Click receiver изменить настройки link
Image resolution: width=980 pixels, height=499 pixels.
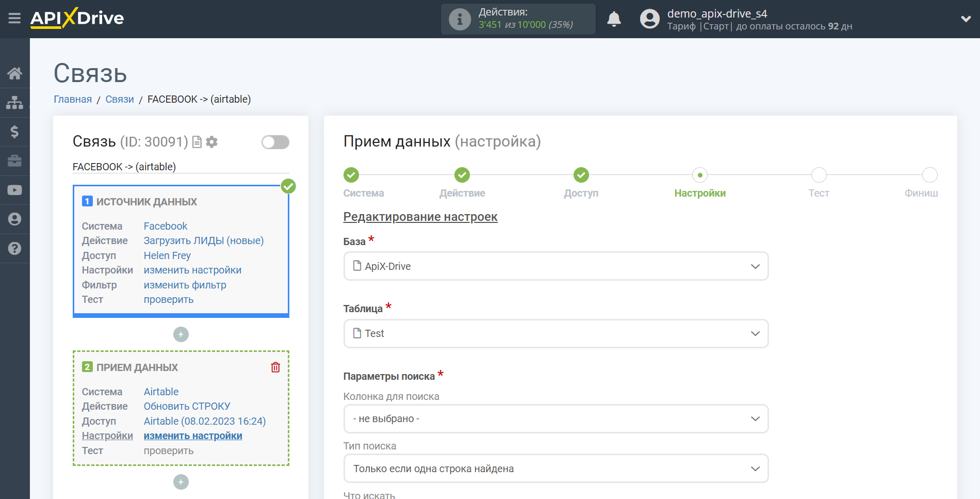tap(193, 436)
